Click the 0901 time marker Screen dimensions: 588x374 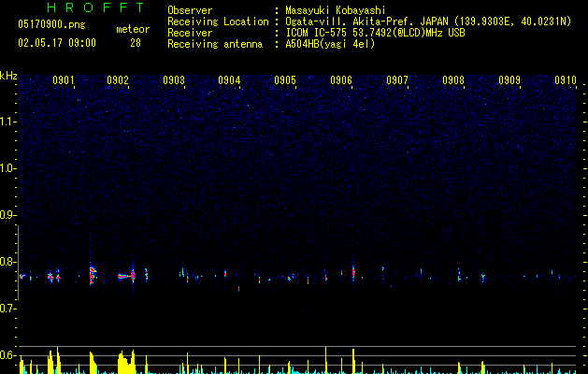tap(63, 80)
